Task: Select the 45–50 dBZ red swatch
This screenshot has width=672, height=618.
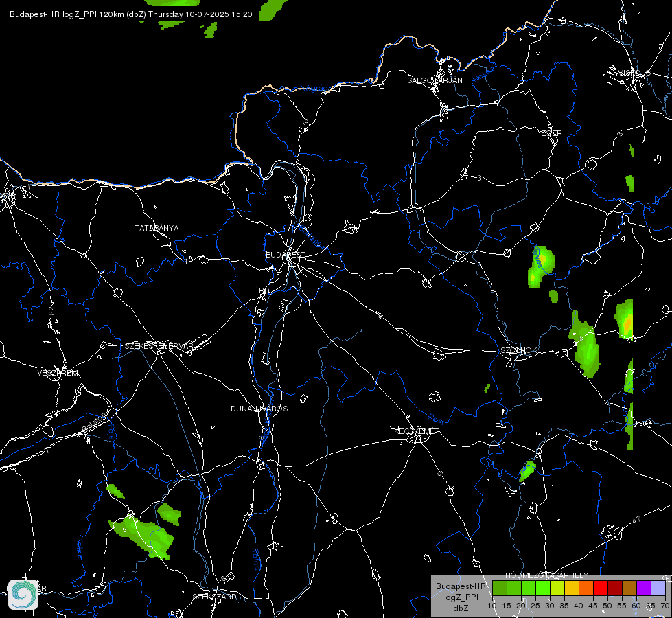Action: (x=601, y=588)
